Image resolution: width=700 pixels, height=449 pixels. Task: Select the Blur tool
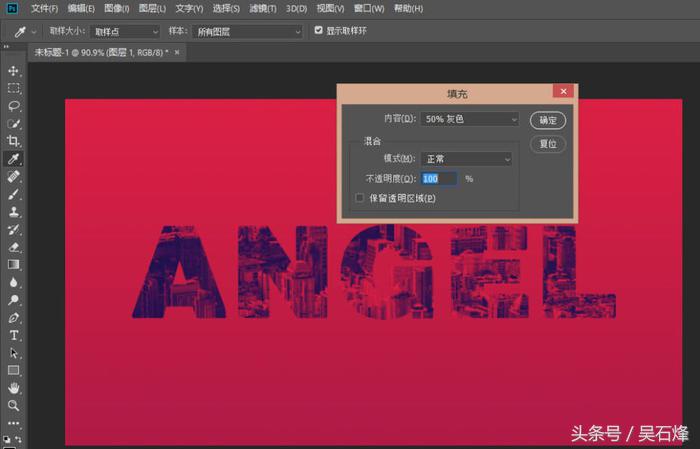tap(13, 283)
